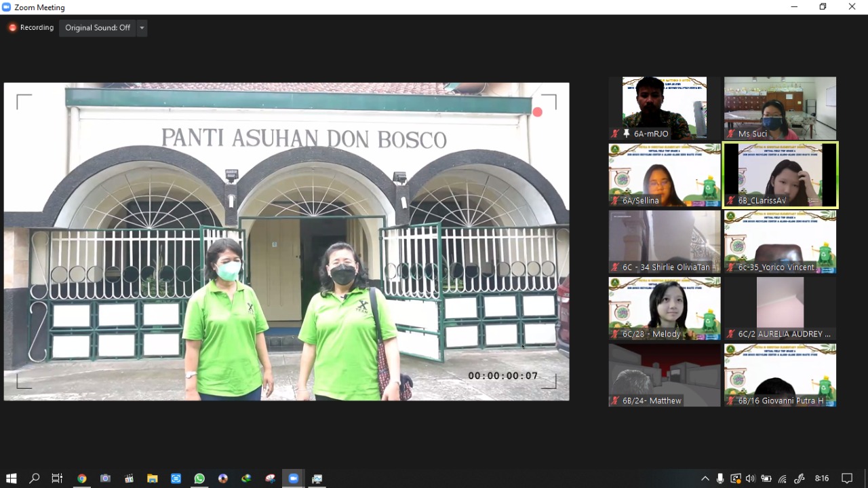Open the Original Sound options dropdown arrow
The image size is (868, 488).
(x=142, y=28)
